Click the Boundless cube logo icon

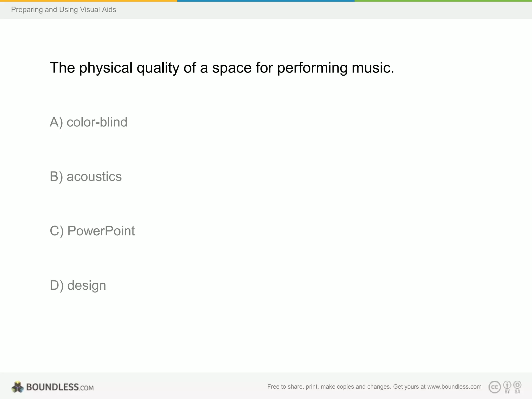[18, 387]
